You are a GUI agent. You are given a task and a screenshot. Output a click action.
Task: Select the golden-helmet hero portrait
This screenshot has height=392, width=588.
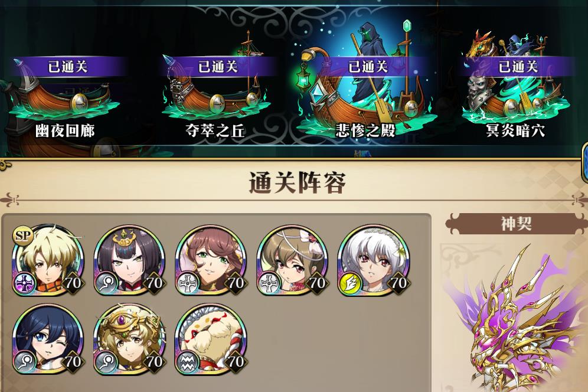[129, 339]
